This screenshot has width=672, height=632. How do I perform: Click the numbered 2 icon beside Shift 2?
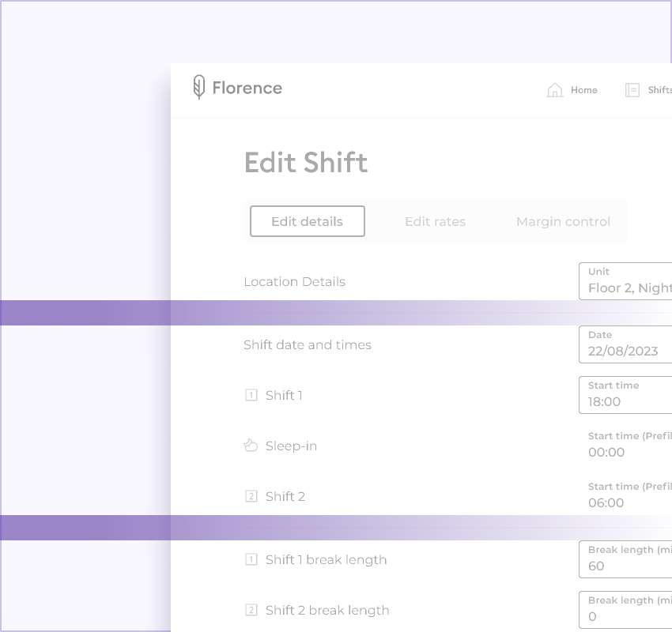click(251, 496)
